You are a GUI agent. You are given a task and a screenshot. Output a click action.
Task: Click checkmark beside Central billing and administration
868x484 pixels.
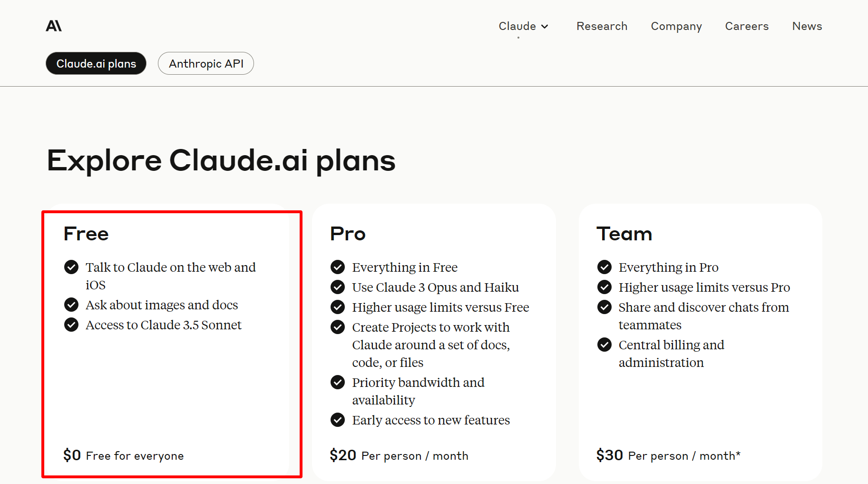pos(605,345)
